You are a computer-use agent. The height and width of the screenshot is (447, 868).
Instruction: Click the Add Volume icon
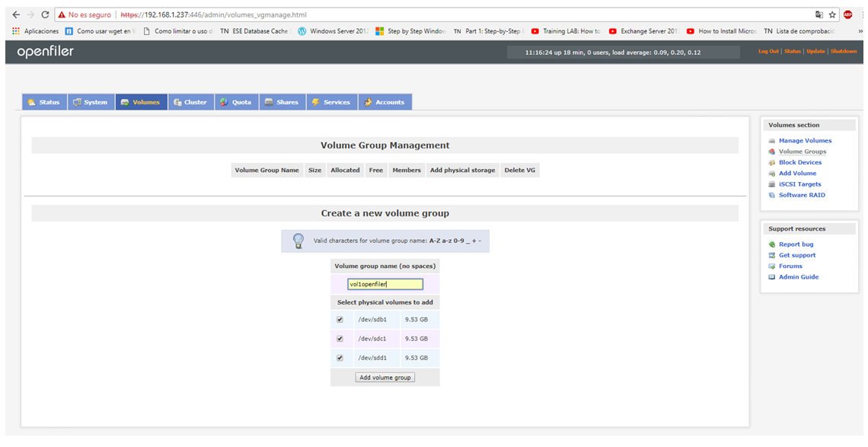(x=771, y=174)
